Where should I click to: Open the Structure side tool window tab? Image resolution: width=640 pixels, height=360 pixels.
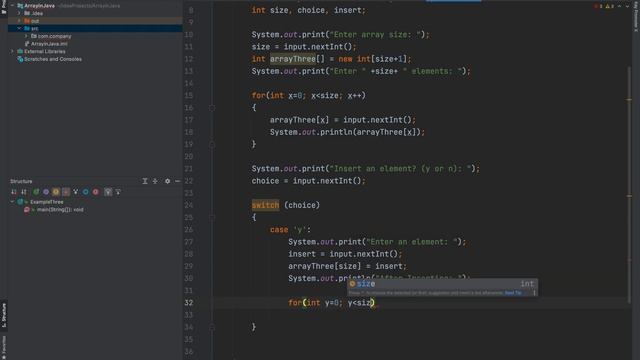pyautogui.click(x=4, y=315)
